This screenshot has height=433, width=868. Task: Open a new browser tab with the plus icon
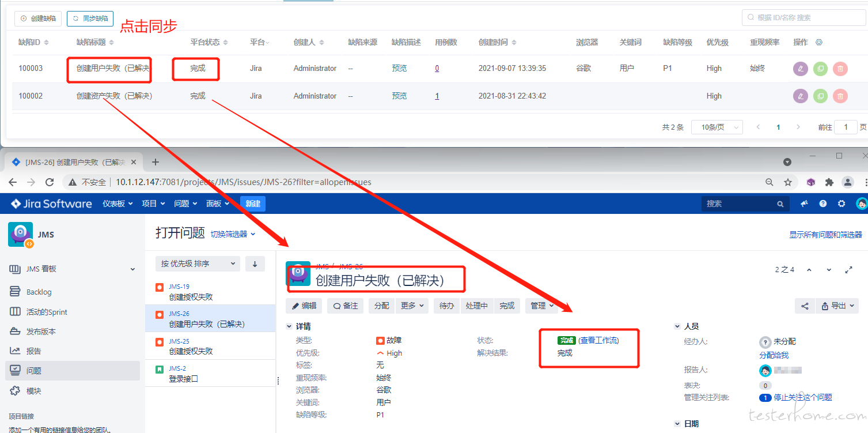point(155,162)
